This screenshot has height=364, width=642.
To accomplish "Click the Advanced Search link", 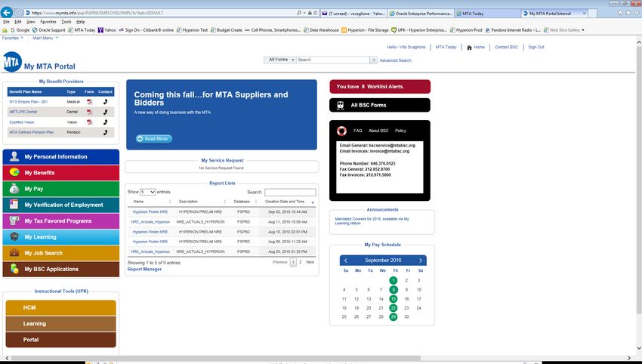I will pos(396,60).
